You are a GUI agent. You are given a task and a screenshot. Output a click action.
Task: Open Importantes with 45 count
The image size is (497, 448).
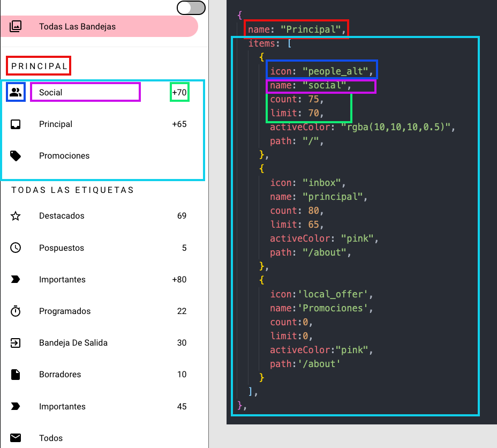pyautogui.click(x=63, y=406)
